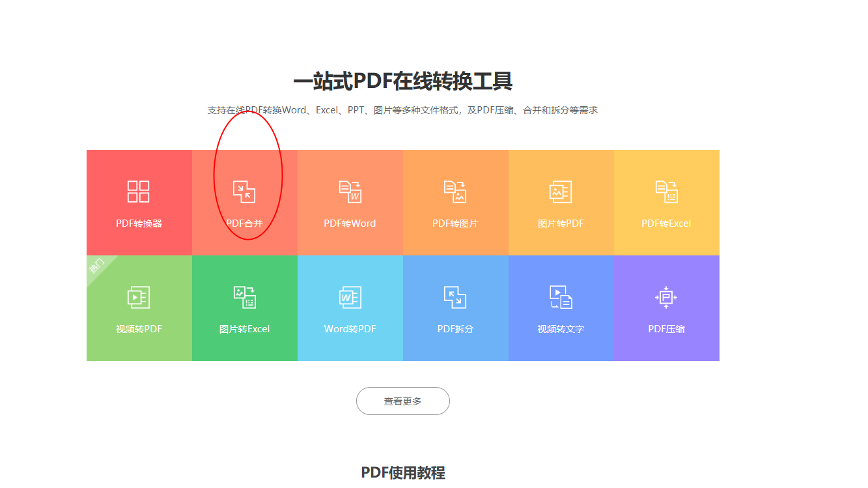Choose the Word转PDF icon
This screenshot has width=868, height=488.
[350, 297]
